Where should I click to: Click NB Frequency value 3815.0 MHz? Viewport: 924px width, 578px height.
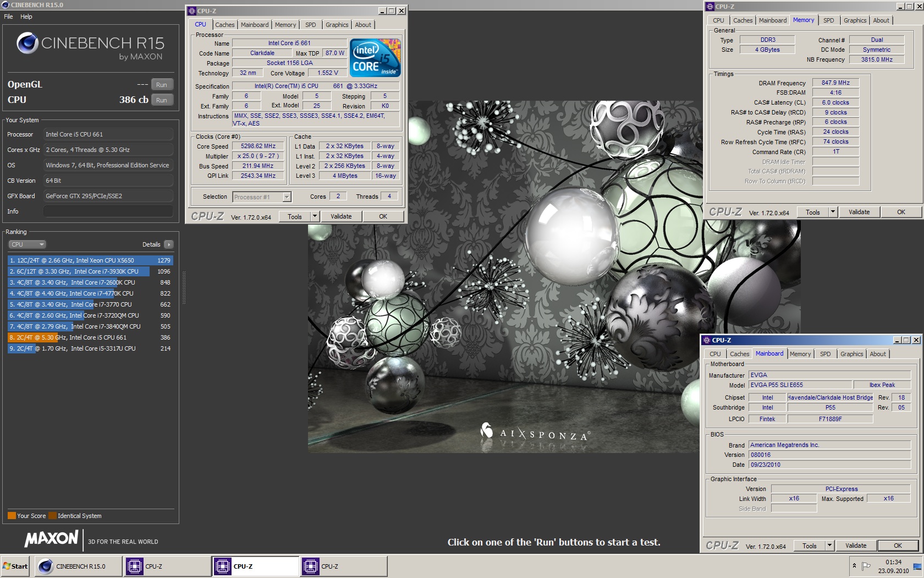tap(877, 59)
